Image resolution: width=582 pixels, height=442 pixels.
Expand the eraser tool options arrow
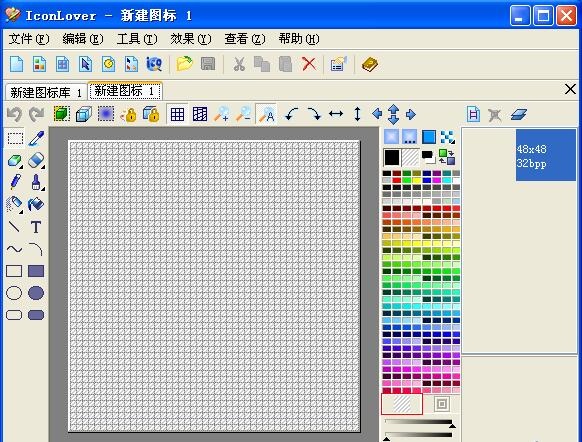(x=43, y=167)
